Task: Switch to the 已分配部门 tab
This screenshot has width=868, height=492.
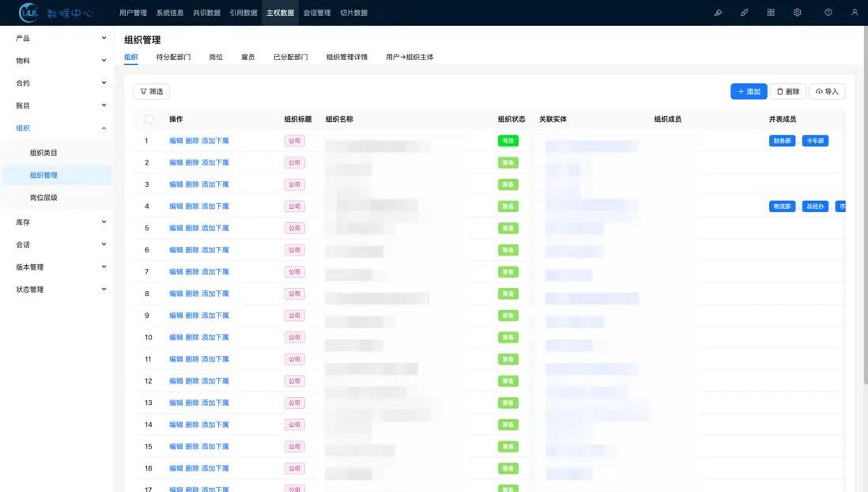Action: (x=291, y=57)
